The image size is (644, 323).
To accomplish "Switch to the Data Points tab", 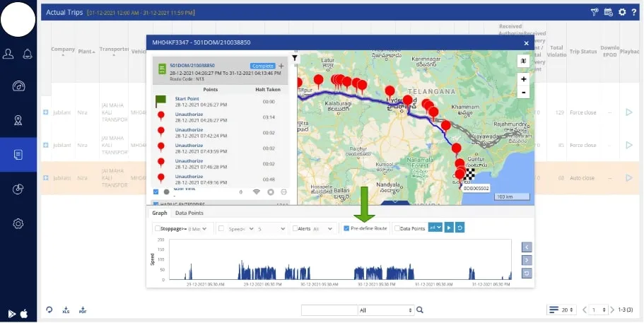I will (x=189, y=213).
